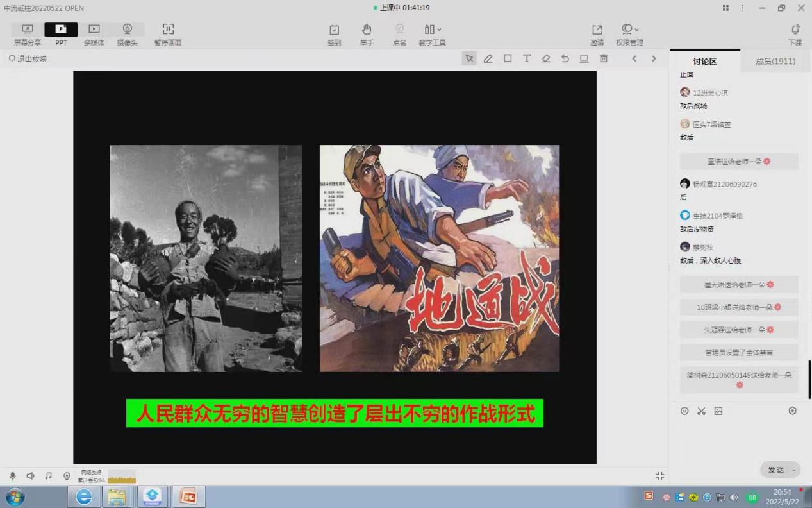Click 下课 to end class

coord(795,35)
